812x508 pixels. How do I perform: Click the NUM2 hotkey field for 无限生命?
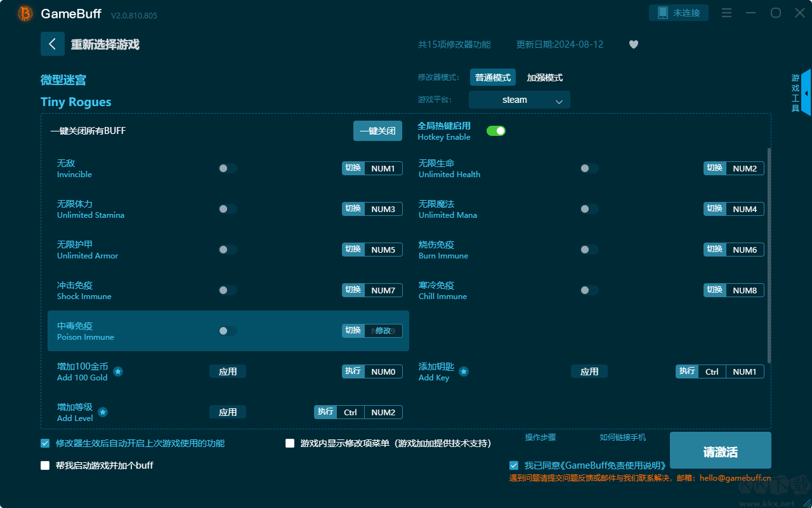click(745, 168)
